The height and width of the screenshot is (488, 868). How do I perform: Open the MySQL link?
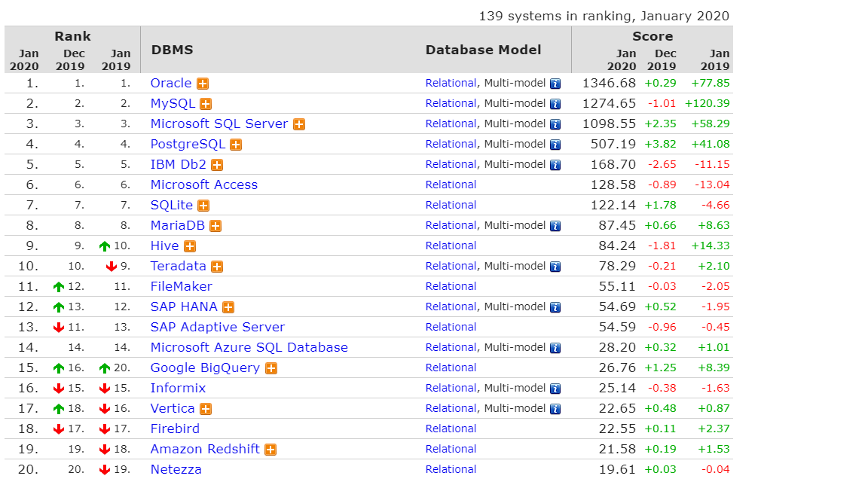click(x=173, y=103)
